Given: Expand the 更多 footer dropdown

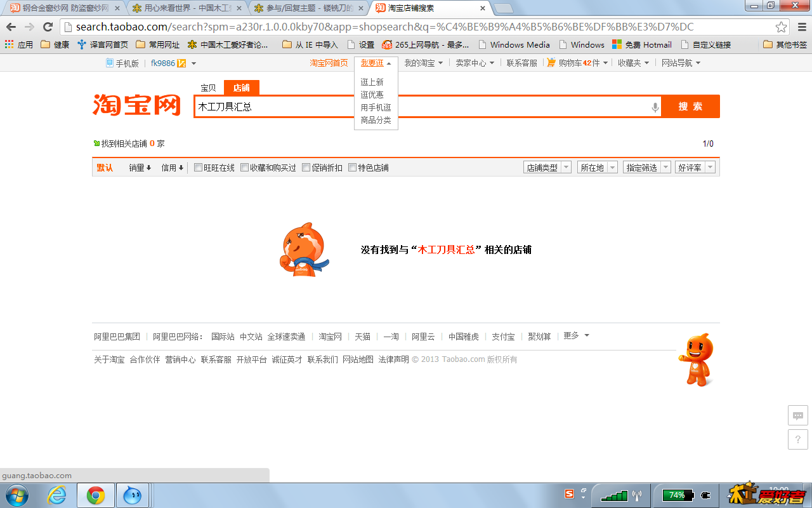Looking at the screenshot, I should 576,335.
